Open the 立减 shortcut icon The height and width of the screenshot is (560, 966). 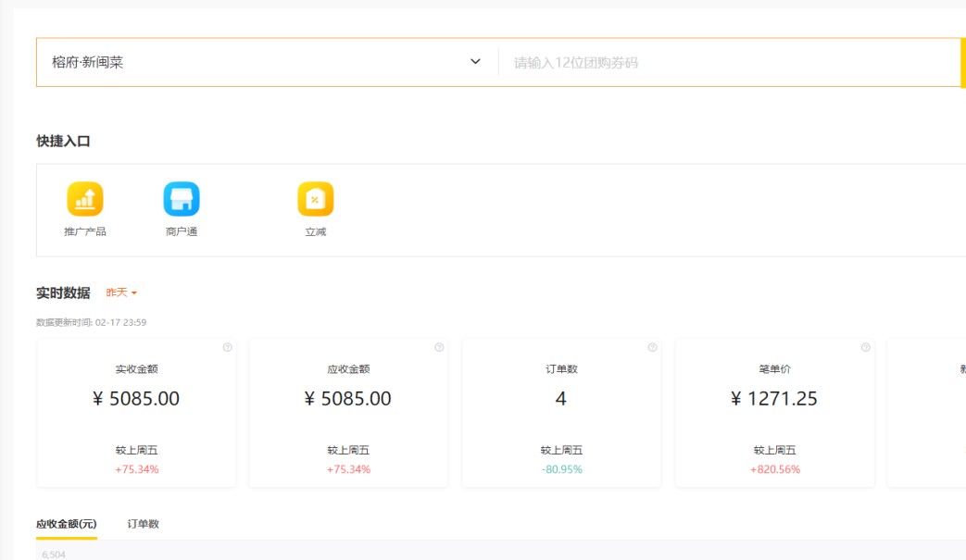click(315, 199)
